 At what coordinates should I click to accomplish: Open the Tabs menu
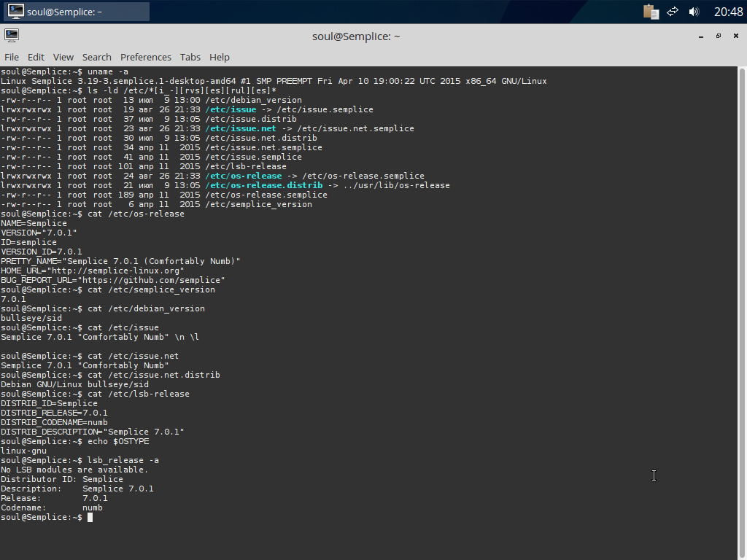tap(190, 57)
